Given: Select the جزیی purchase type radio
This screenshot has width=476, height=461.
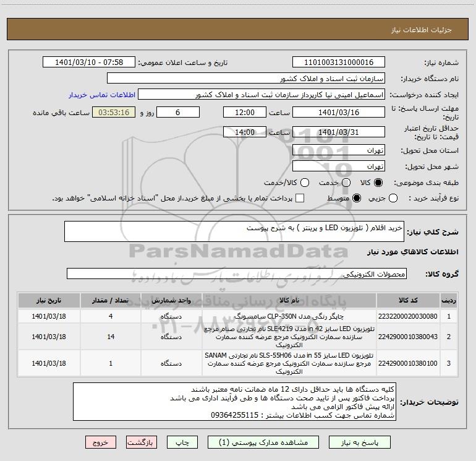Looking at the screenshot, I should click(393, 198).
